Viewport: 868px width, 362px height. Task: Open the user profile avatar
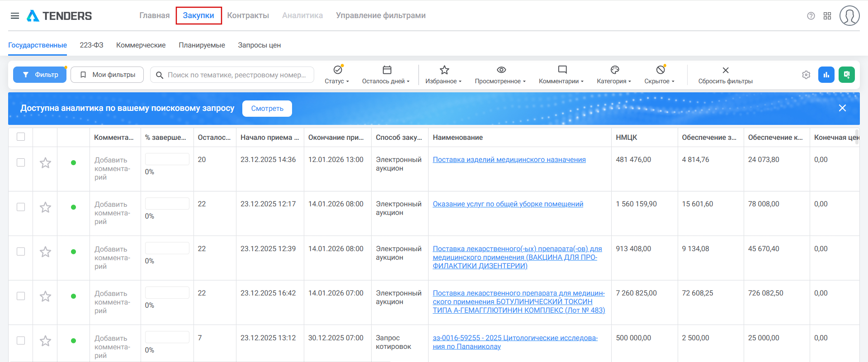[849, 16]
